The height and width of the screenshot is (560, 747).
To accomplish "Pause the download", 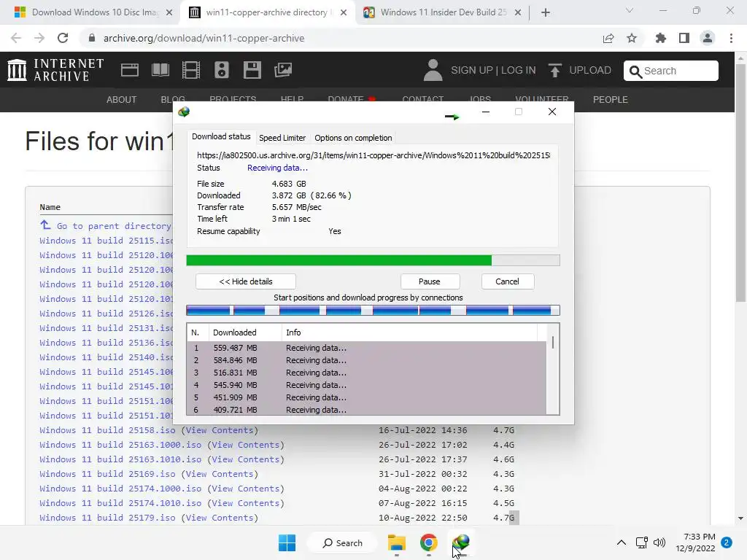I will coord(429,281).
